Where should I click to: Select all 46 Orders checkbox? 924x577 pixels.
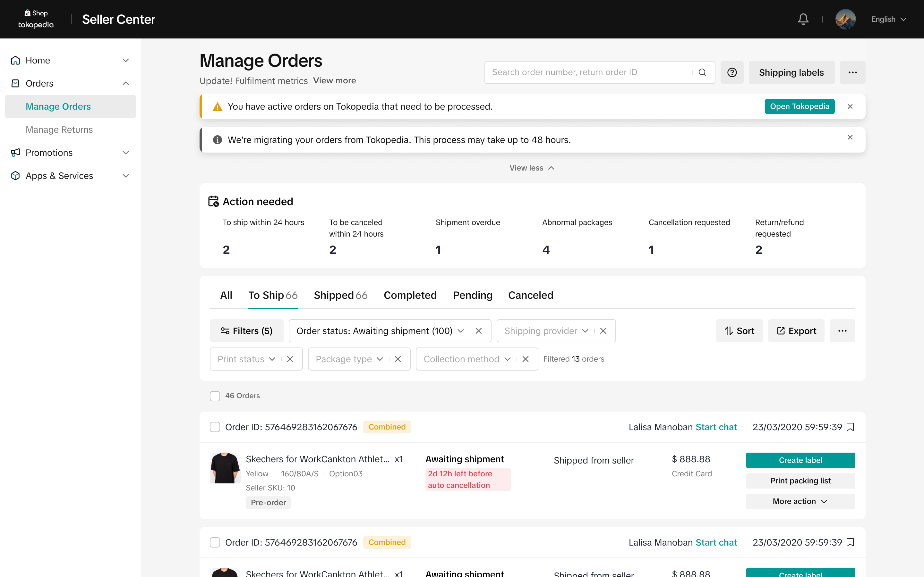(215, 396)
